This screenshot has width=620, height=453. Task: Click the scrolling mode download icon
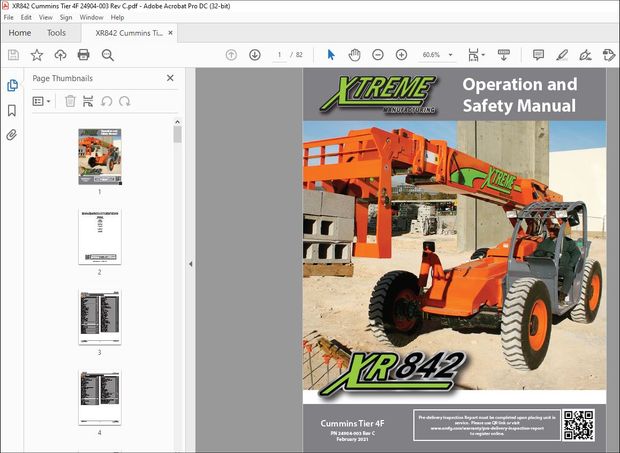503,55
